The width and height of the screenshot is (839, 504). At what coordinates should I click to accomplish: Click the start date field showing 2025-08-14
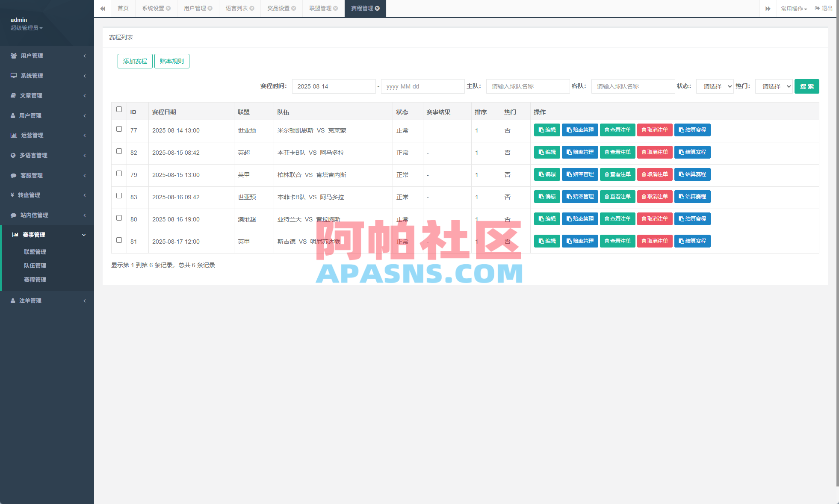334,86
